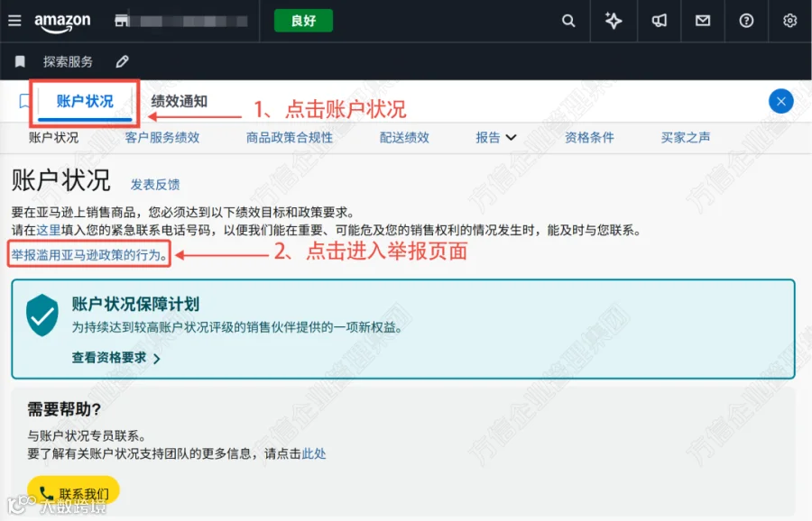
Task: Click the 此处 support team link
Action: pos(314,453)
